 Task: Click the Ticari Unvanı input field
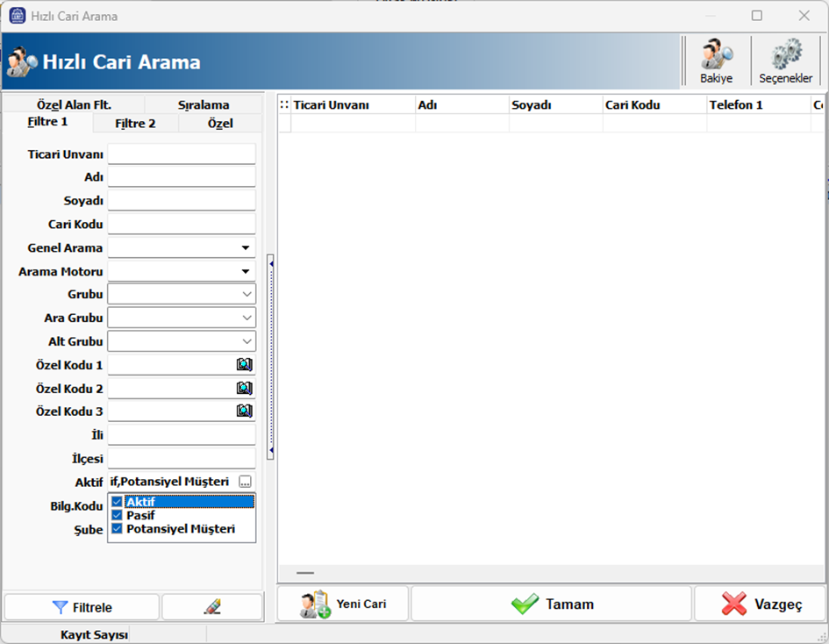pyautogui.click(x=182, y=154)
